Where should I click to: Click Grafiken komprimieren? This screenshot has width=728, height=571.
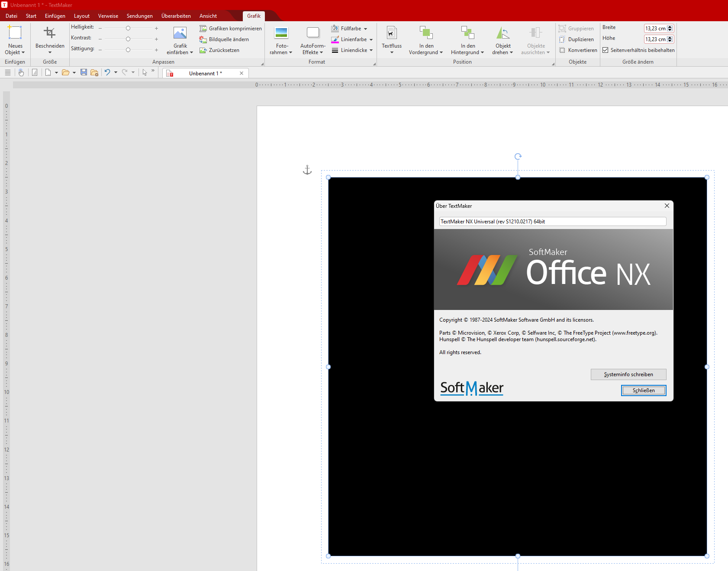[231, 29]
